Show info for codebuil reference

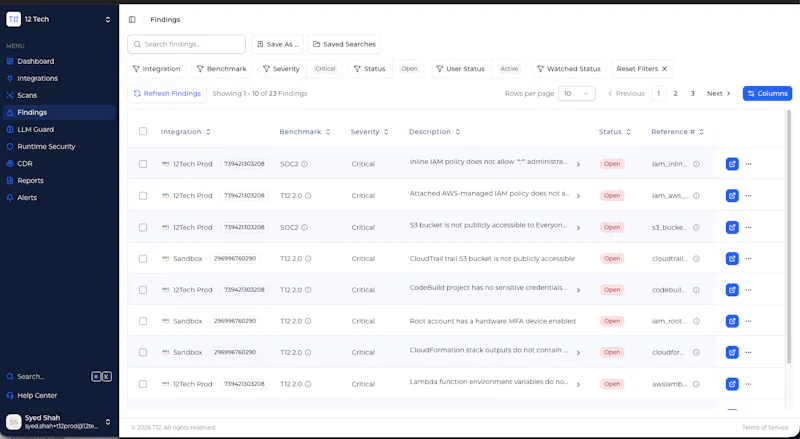[x=696, y=290]
